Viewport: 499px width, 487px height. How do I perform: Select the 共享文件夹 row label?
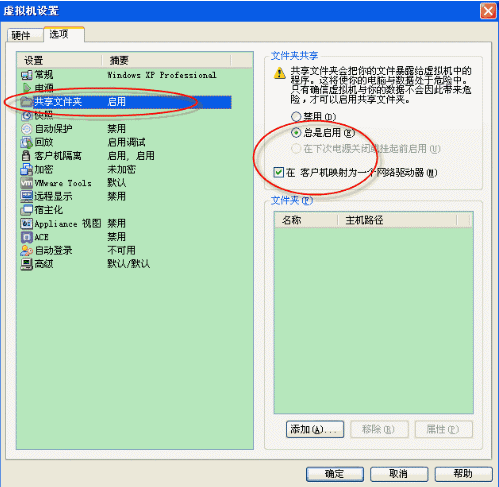pos(58,102)
